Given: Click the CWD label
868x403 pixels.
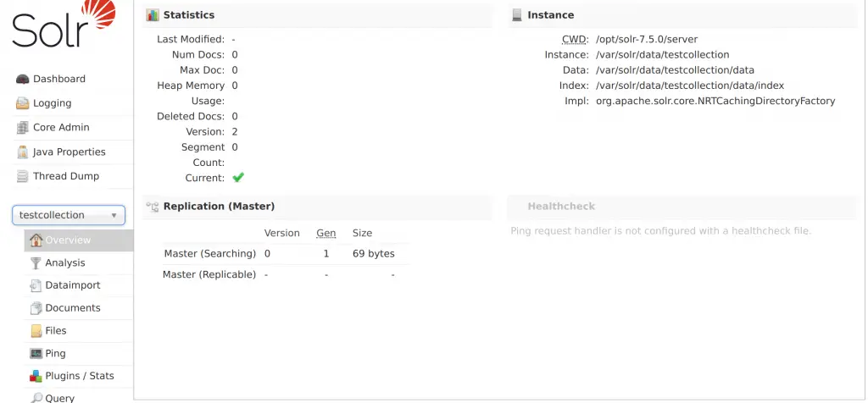Looking at the screenshot, I should tap(576, 39).
